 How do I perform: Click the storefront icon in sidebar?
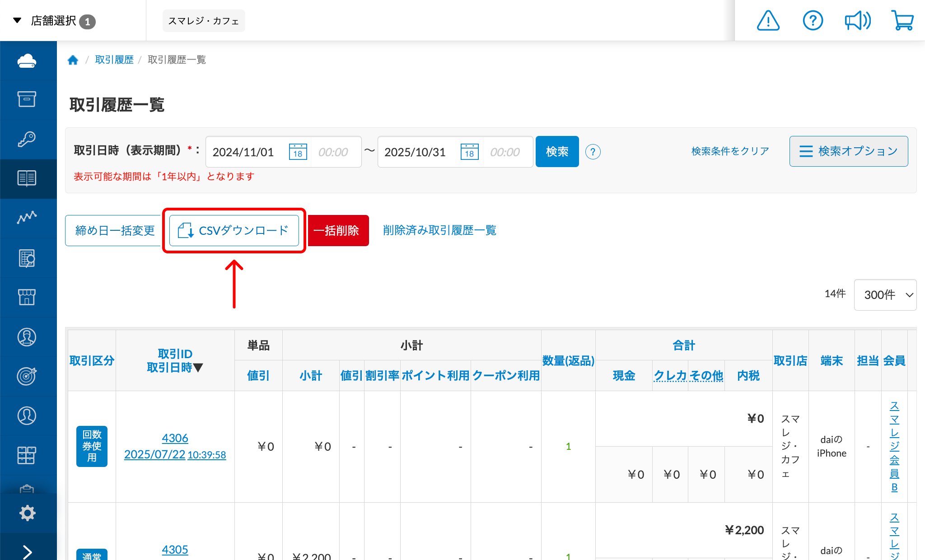pos(27,297)
